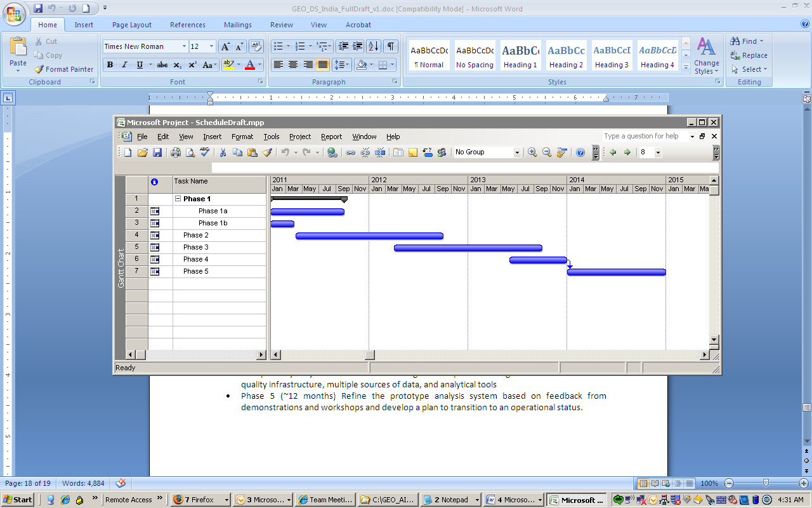
Task: Open Task Information icon
Action: 398,152
